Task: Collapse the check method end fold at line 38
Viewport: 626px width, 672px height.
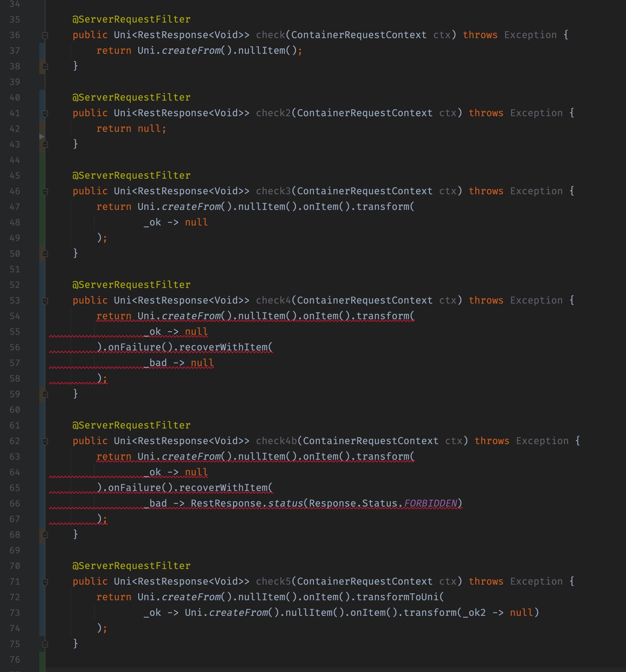Action: (x=45, y=66)
